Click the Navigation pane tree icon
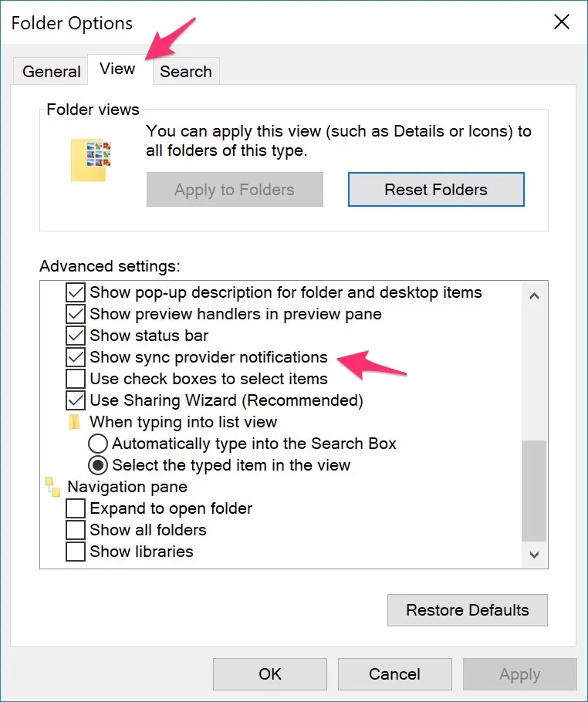Screen dimensions: 588x702 (52, 487)
